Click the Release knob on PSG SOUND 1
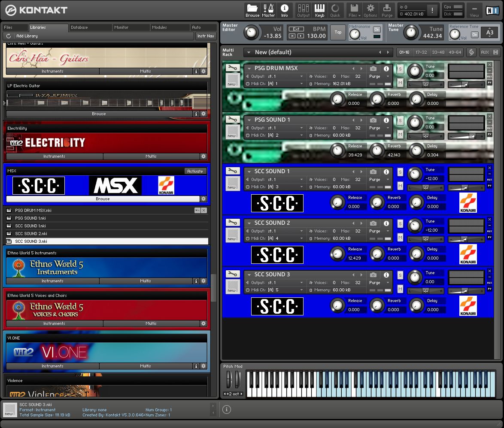This screenshot has width=504, height=428. (337, 150)
